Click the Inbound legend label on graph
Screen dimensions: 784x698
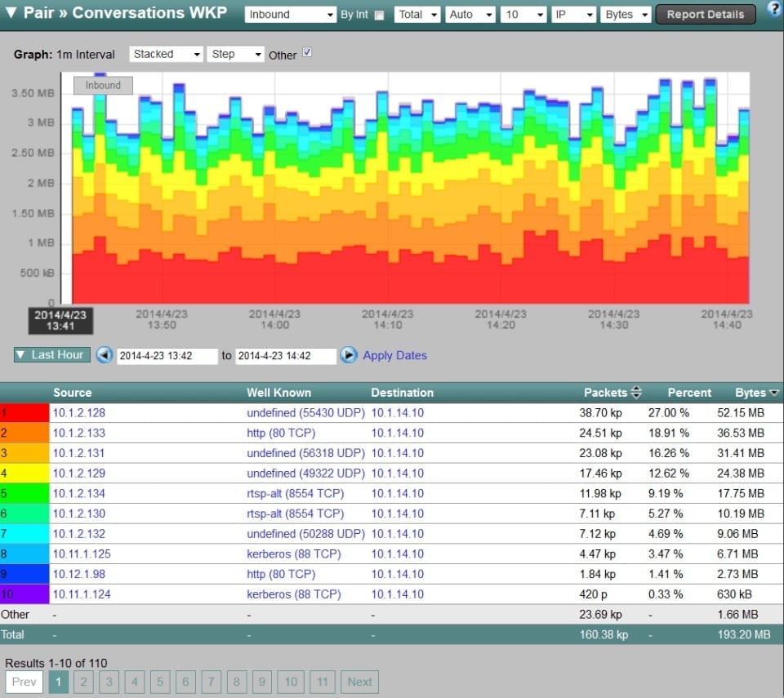tap(103, 86)
